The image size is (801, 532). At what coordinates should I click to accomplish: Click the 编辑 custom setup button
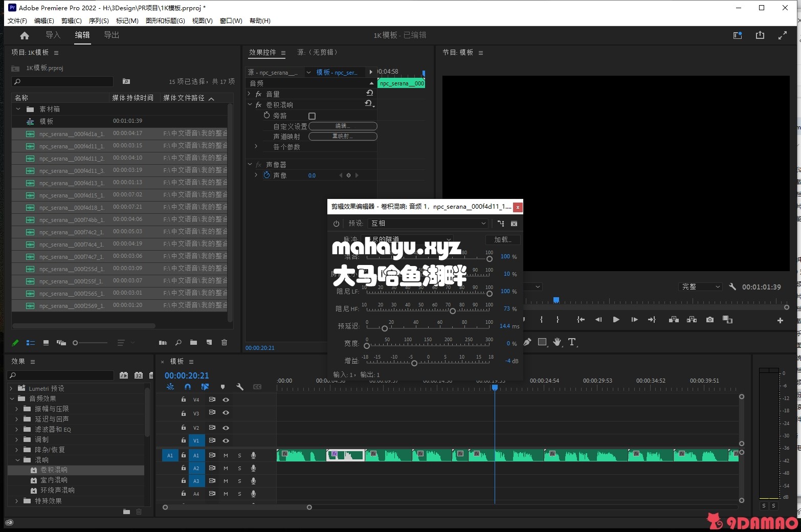click(x=343, y=126)
